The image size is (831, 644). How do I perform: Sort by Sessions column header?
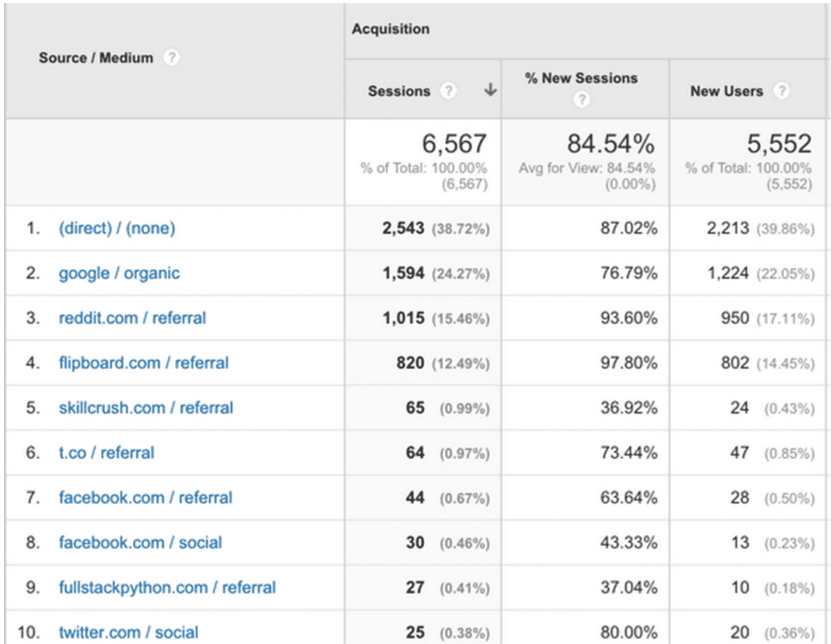pos(399,91)
